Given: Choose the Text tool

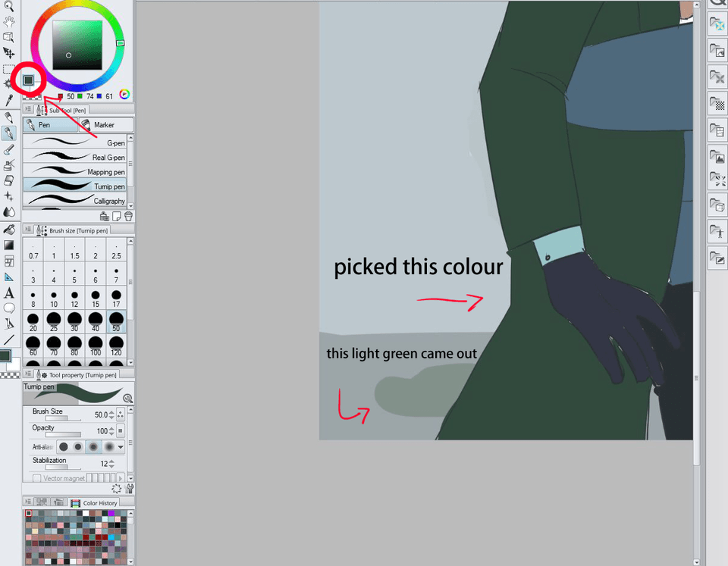Looking at the screenshot, I should pos(9,292).
